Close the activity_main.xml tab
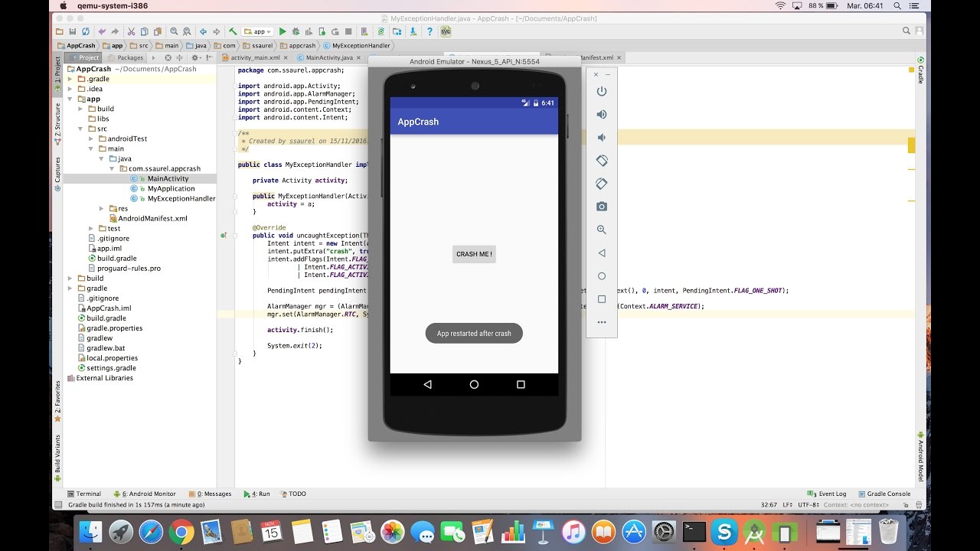980x551 pixels. point(286,57)
